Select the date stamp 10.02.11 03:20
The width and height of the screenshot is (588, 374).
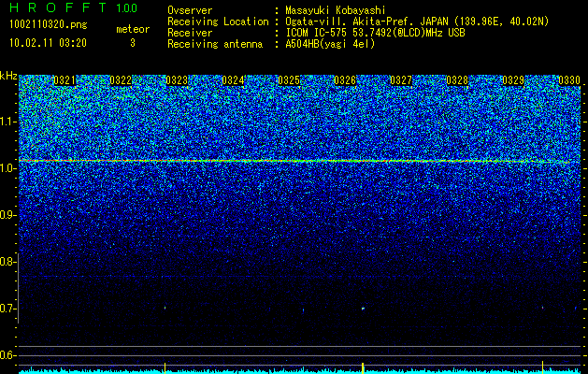48,42
